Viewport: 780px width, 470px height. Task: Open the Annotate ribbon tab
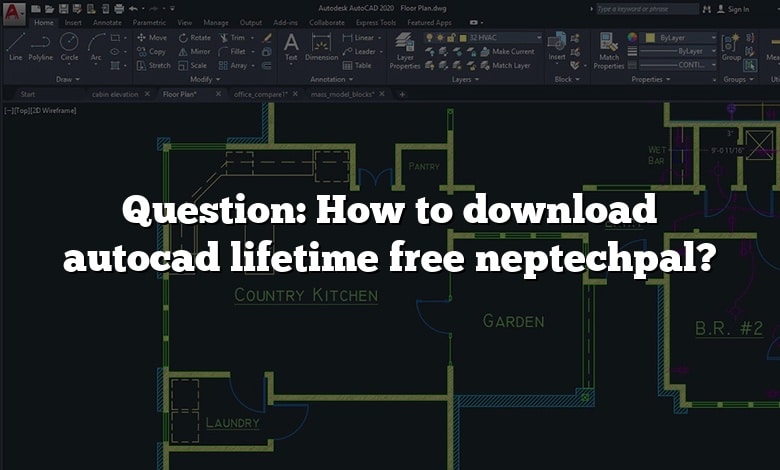click(107, 22)
